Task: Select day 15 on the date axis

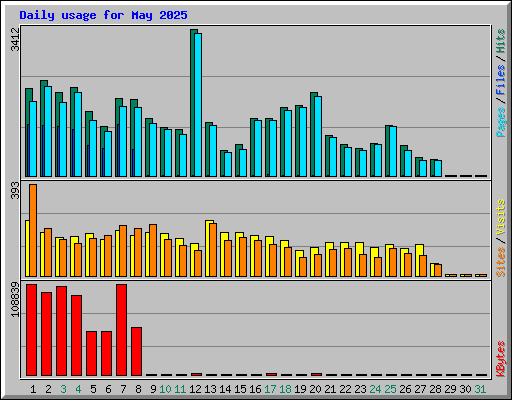Action: tap(240, 389)
